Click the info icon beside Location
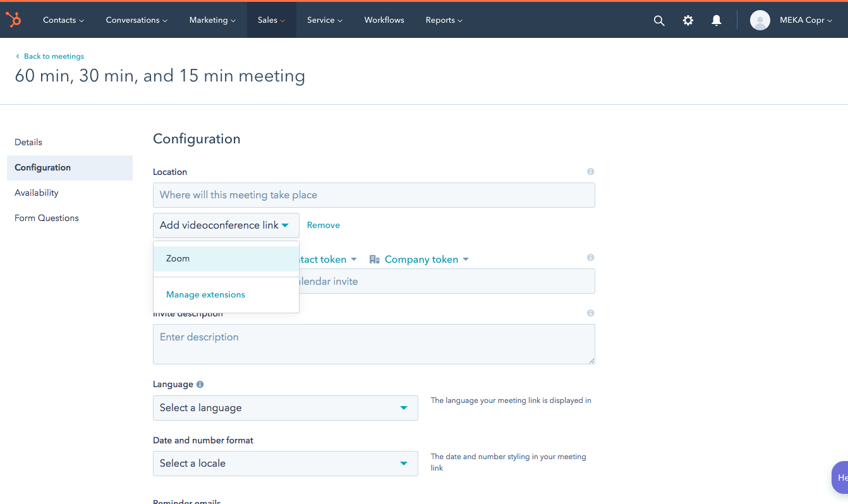Viewport: 848px width, 504px height. pyautogui.click(x=590, y=172)
